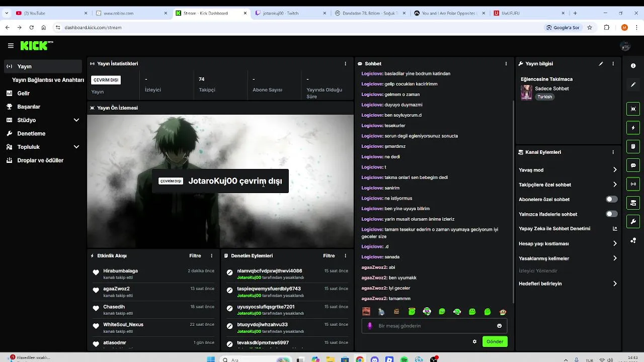Open Yayın bilgisi panel three-dot menu
The height and width of the screenshot is (362, 644).
click(x=613, y=64)
